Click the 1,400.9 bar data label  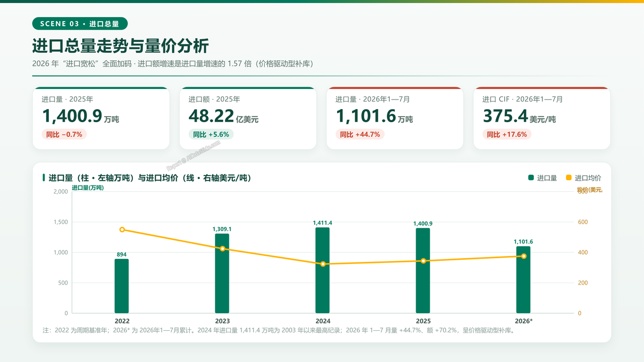[x=423, y=224]
